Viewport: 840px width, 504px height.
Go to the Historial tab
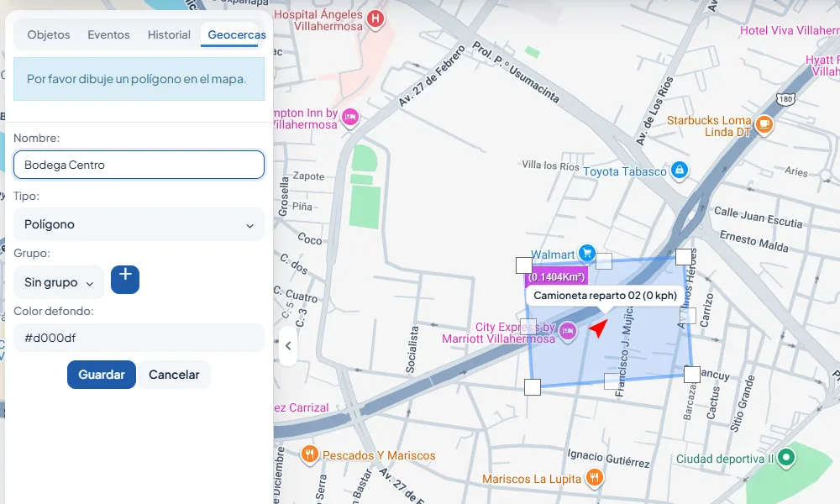pyautogui.click(x=170, y=34)
